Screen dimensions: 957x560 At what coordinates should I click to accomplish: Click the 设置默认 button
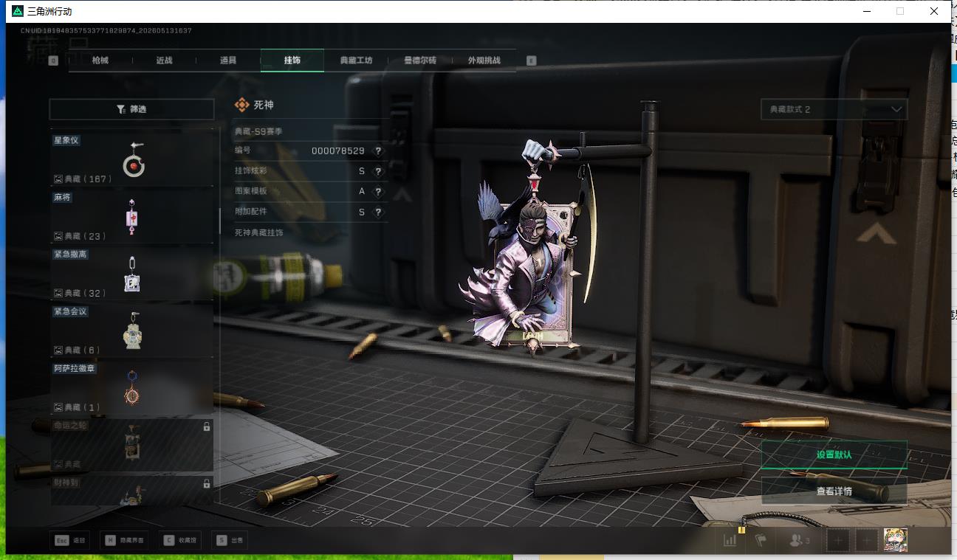(x=834, y=454)
